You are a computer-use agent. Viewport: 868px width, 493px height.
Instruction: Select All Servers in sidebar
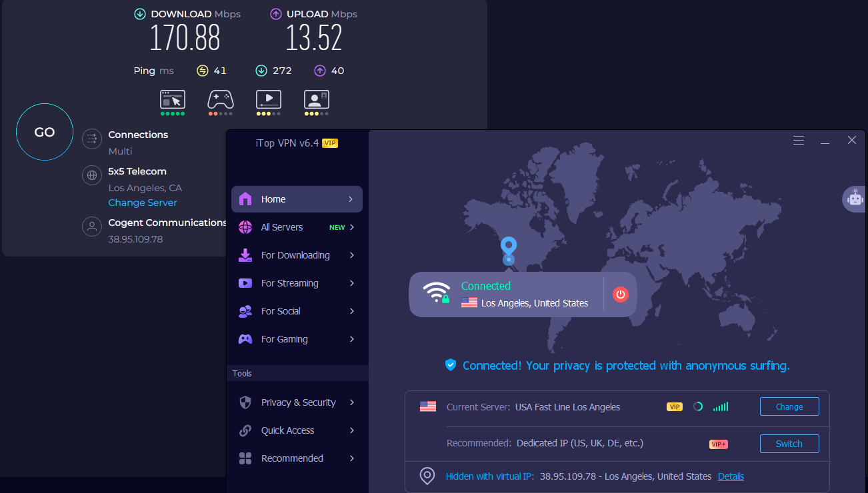coord(282,227)
